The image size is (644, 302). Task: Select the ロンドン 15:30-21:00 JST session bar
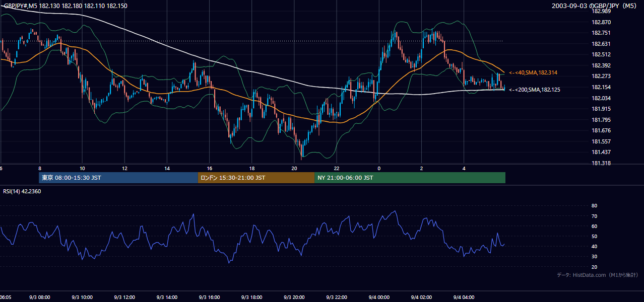256,178
